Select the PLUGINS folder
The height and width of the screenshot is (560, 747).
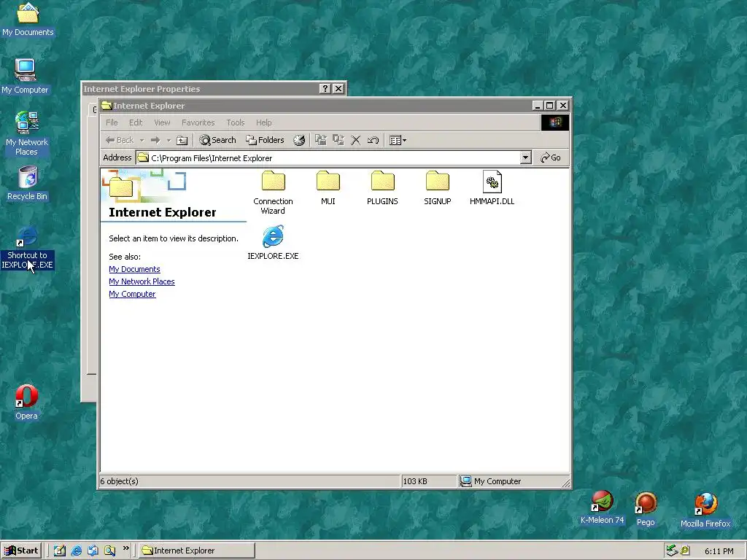click(x=382, y=188)
